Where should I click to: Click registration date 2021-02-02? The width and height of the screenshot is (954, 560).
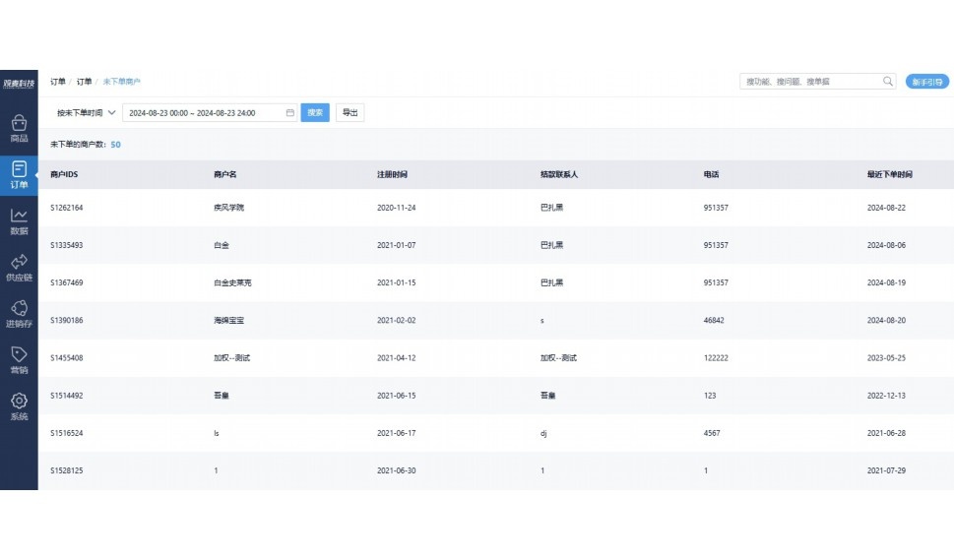pyautogui.click(x=396, y=321)
